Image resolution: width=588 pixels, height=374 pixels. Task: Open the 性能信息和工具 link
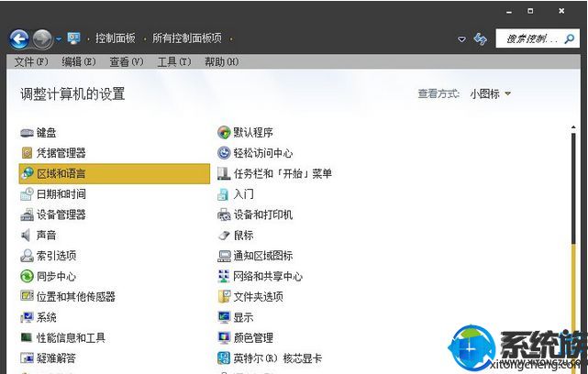(x=71, y=337)
